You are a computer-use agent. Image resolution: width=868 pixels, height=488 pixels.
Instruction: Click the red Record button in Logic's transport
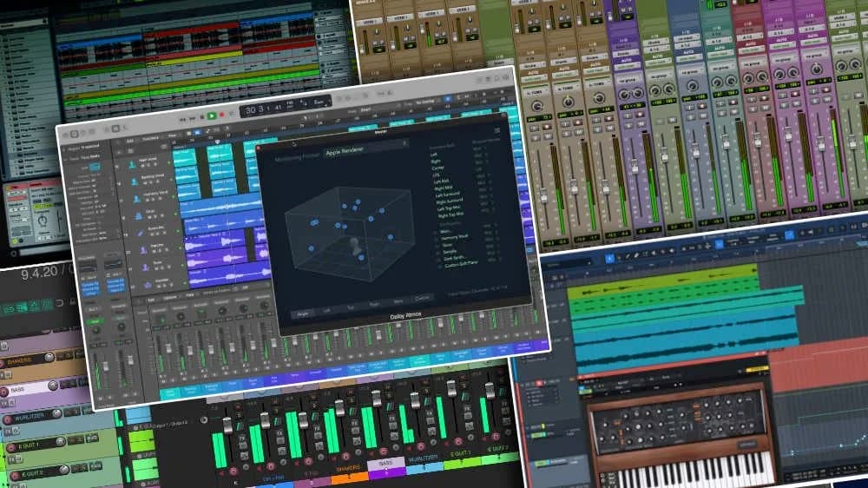click(x=223, y=114)
